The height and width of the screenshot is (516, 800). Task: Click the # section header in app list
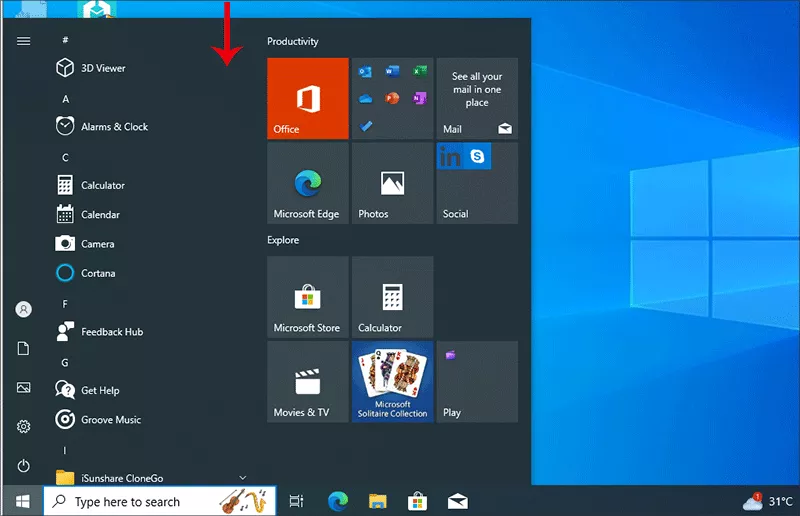[65, 40]
